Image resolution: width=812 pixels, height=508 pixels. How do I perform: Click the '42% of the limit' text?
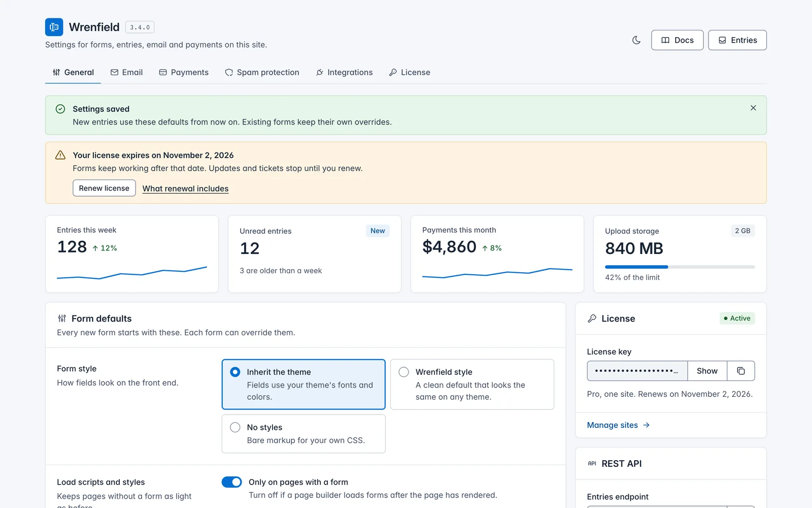pos(632,277)
